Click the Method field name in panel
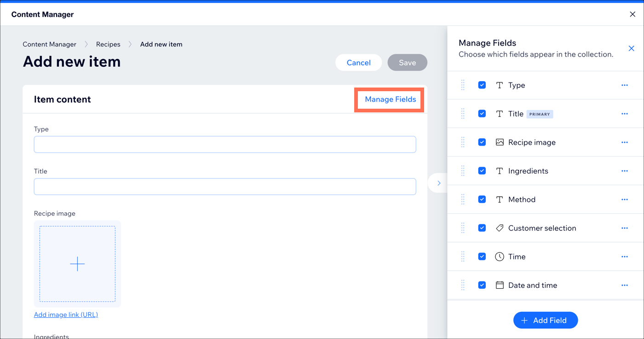 (522, 199)
